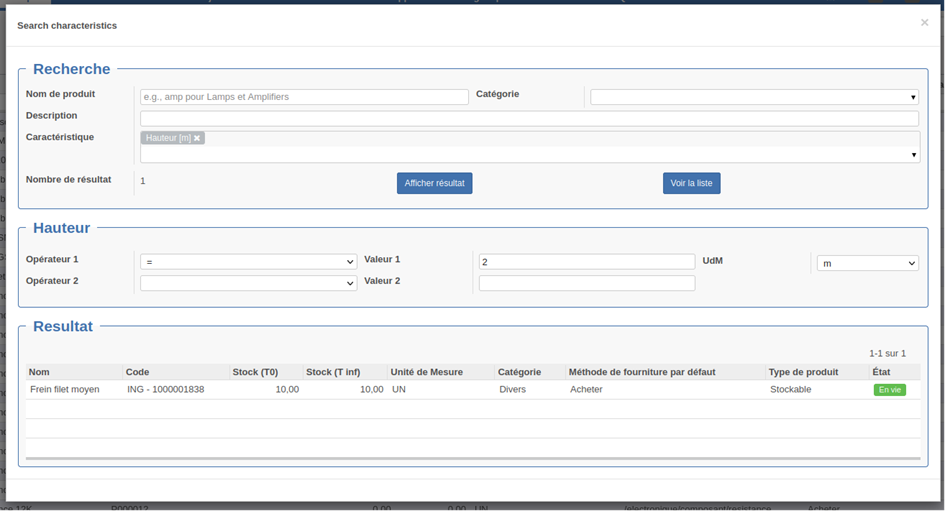945x511 pixels.
Task: Click the État column header
Action: tap(881, 372)
